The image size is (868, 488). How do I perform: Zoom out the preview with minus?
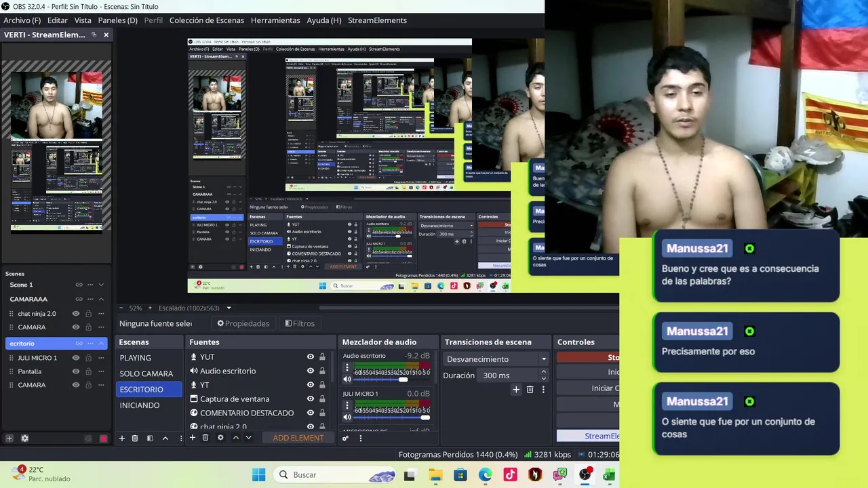point(121,308)
